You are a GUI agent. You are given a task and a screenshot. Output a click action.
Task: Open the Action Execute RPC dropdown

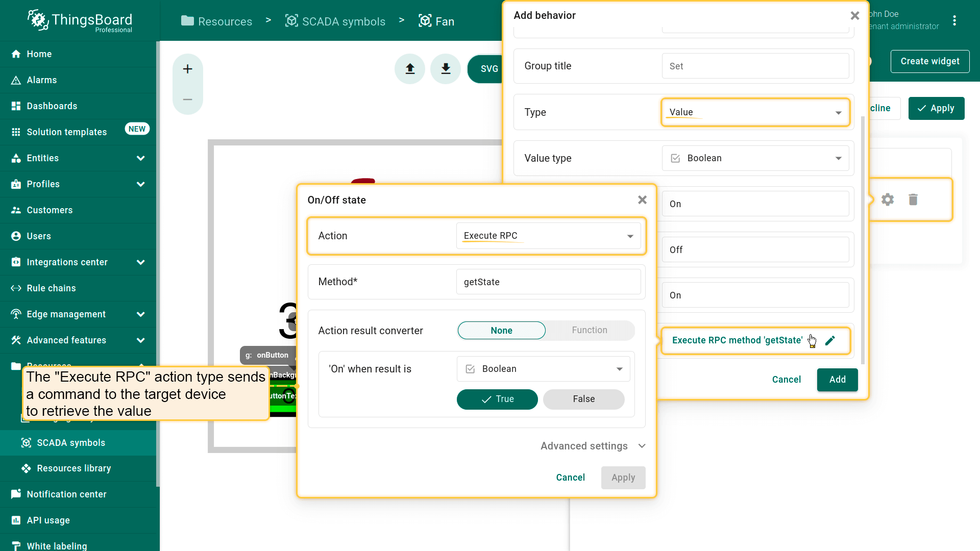[x=548, y=236]
